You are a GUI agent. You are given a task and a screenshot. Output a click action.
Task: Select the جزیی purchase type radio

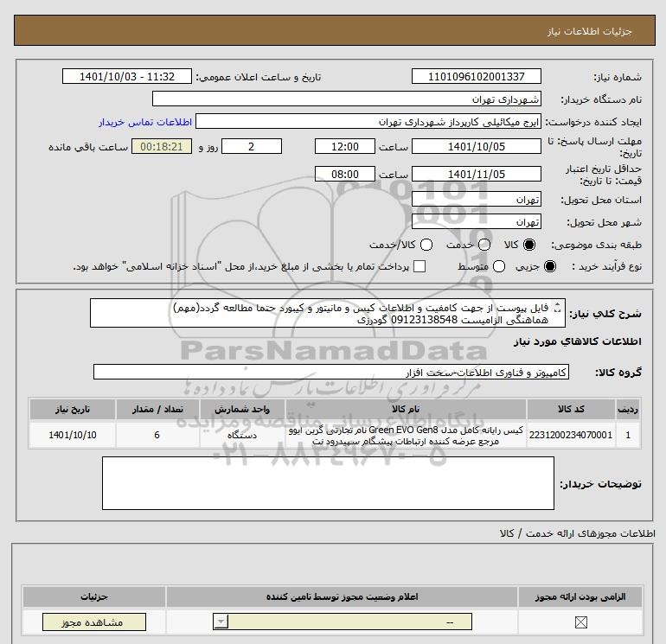549,266
